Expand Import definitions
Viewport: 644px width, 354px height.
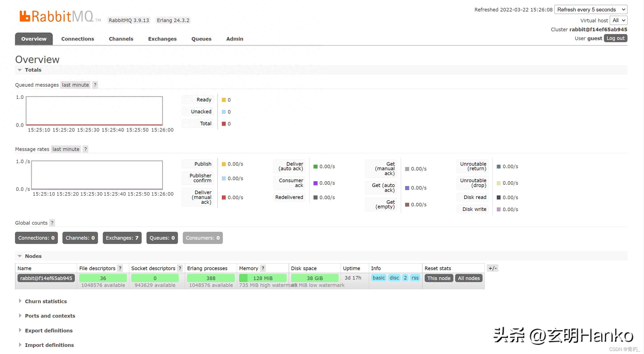[x=49, y=345]
